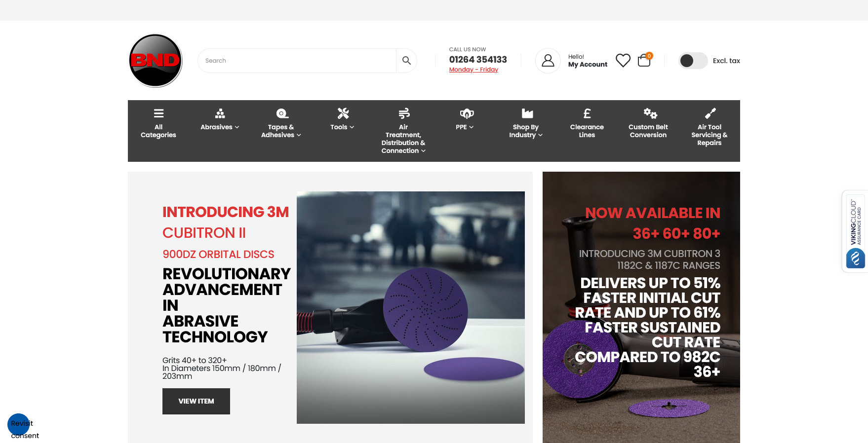Expand the Tapes & Adhesives dropdown

click(x=281, y=131)
